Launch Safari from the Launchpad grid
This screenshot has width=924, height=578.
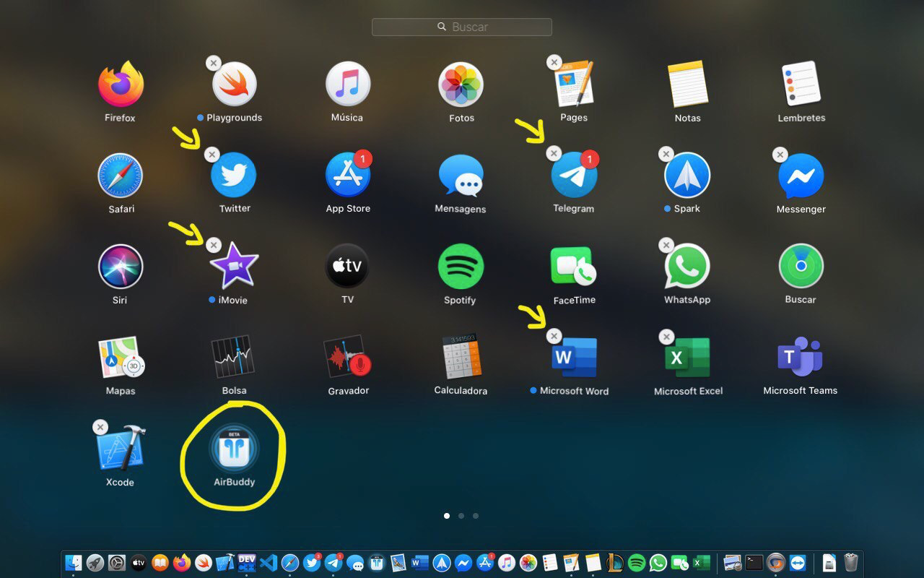121,176
